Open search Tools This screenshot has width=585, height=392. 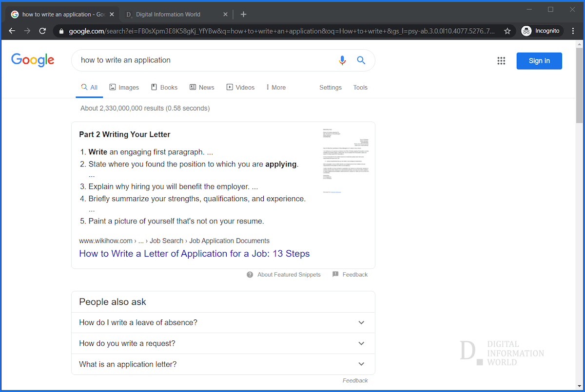tap(360, 88)
